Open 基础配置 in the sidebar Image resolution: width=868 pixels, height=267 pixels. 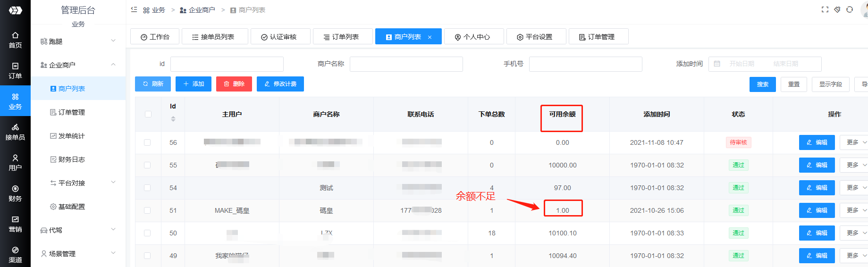click(78, 207)
